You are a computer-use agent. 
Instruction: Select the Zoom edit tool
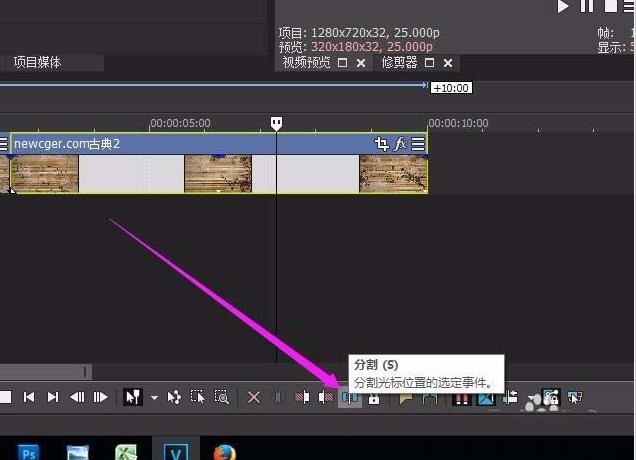click(x=221, y=397)
